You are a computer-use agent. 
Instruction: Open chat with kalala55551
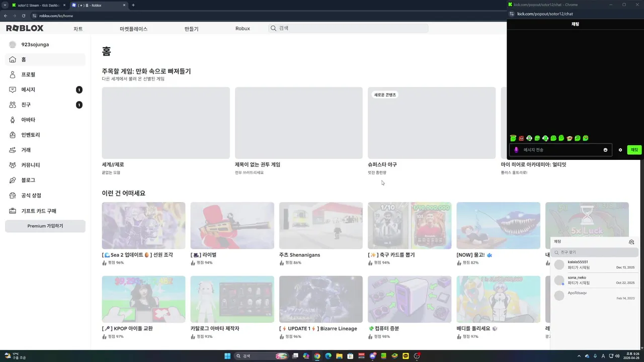click(595, 265)
